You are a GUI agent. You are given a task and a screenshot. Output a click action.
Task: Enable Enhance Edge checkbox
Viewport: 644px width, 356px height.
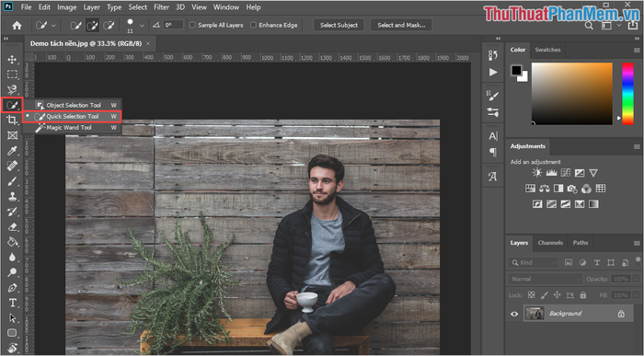253,25
